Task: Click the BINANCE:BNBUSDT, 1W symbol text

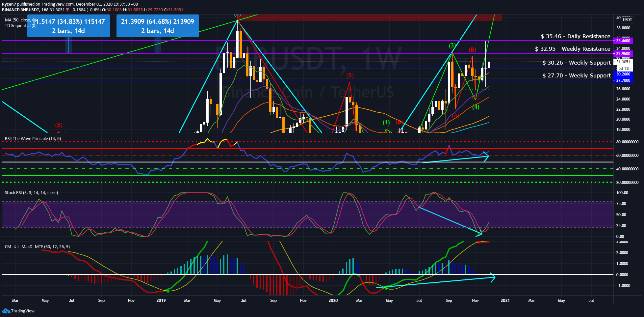Action: pos(25,10)
